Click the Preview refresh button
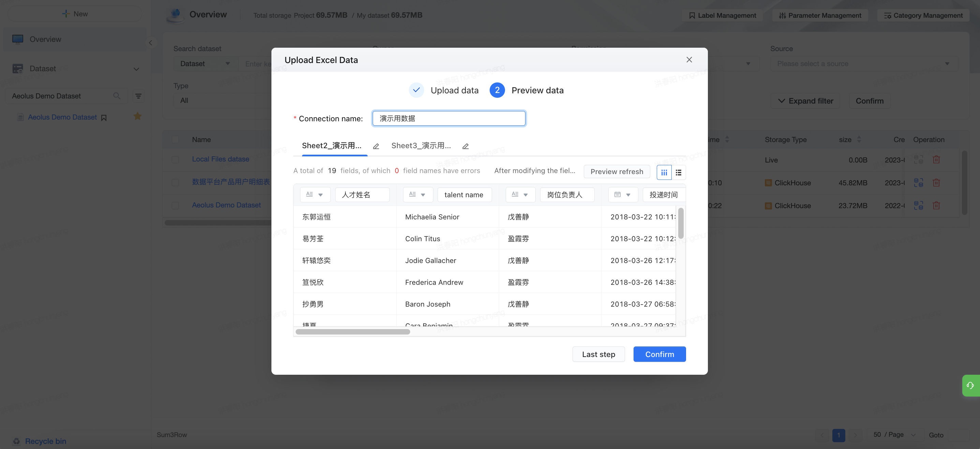This screenshot has height=449, width=980. [617, 172]
